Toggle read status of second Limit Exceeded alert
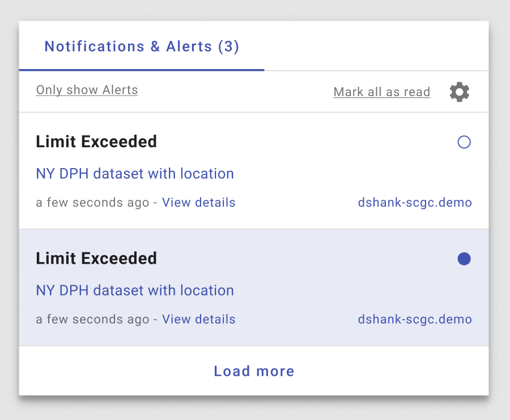The height and width of the screenshot is (420, 510). coord(464,259)
